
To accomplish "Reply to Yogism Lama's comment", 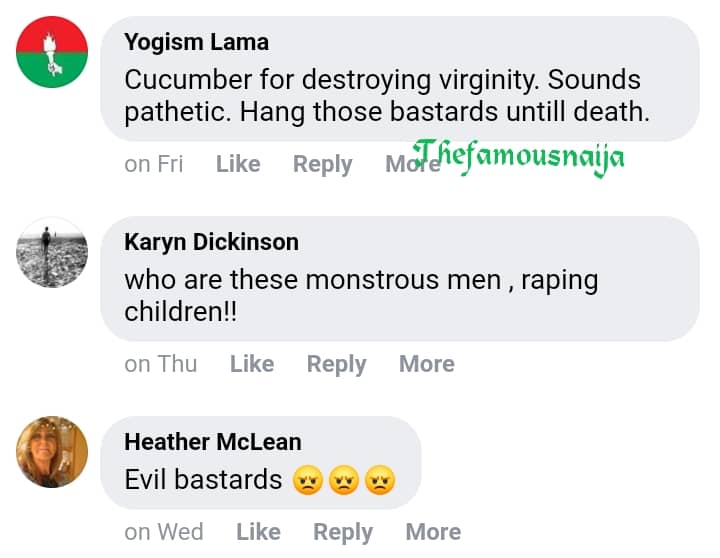I will click(322, 164).
